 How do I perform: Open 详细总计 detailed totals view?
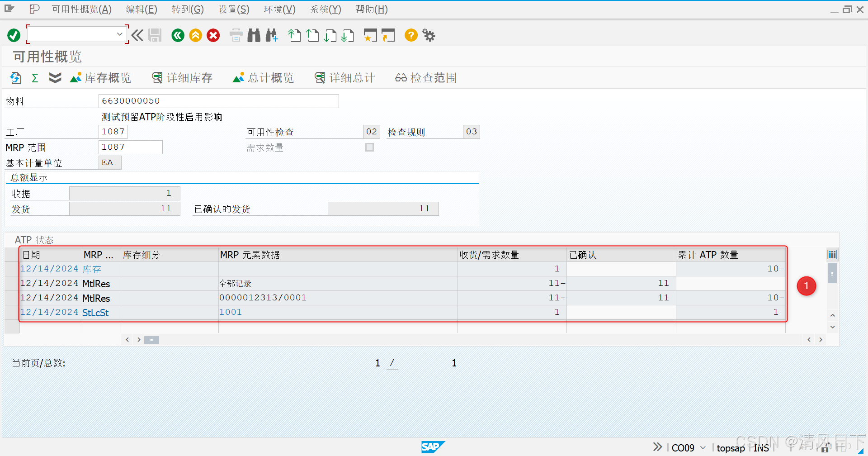tap(344, 77)
